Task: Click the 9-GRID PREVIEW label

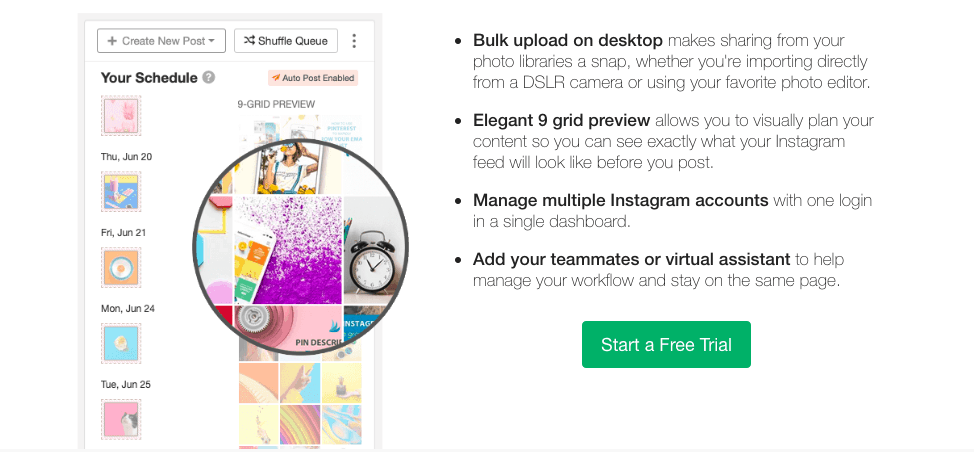Action: click(276, 104)
